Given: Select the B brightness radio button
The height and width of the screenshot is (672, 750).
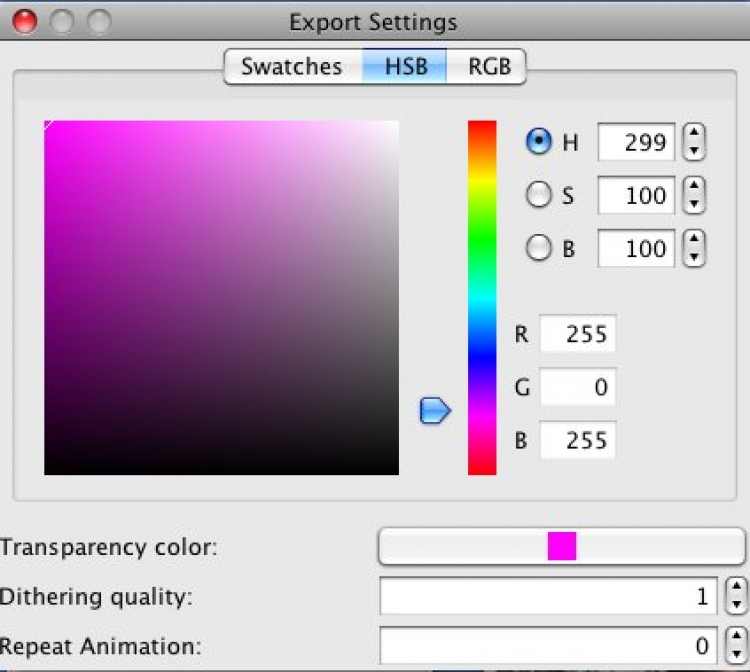Looking at the screenshot, I should pos(539,249).
